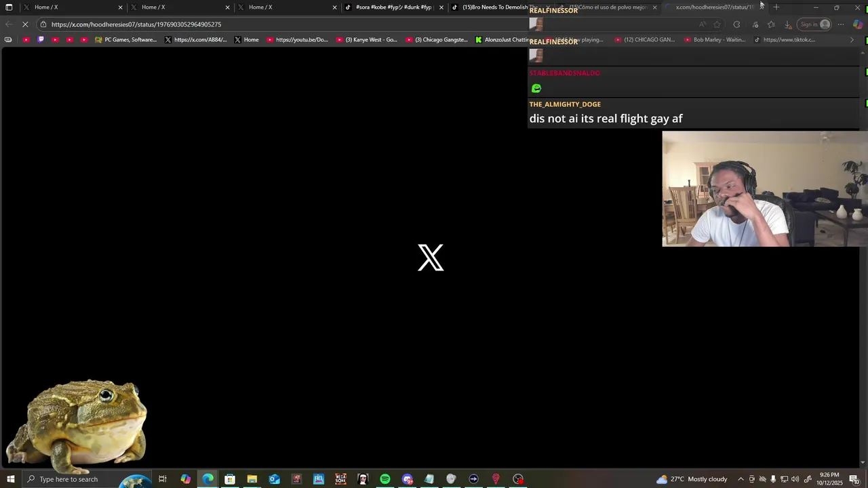The image size is (868, 488).
Task: View site information lock icon
Action: tap(43, 24)
